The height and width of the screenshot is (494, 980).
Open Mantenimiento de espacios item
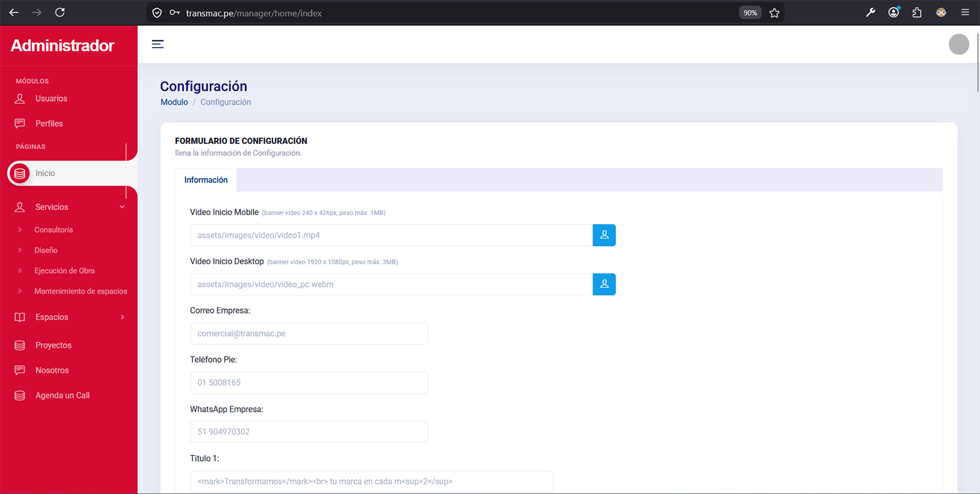click(81, 292)
